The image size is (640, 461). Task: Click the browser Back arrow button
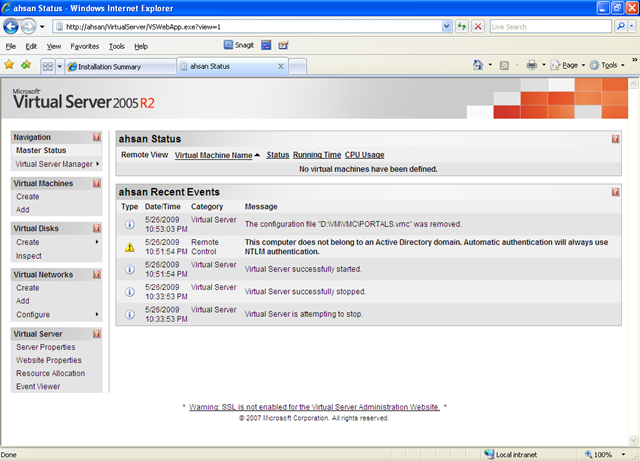coord(11,27)
